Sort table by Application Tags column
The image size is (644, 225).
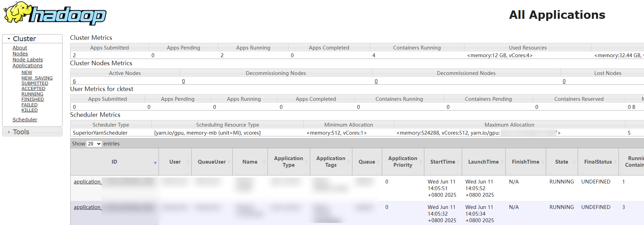(x=331, y=162)
